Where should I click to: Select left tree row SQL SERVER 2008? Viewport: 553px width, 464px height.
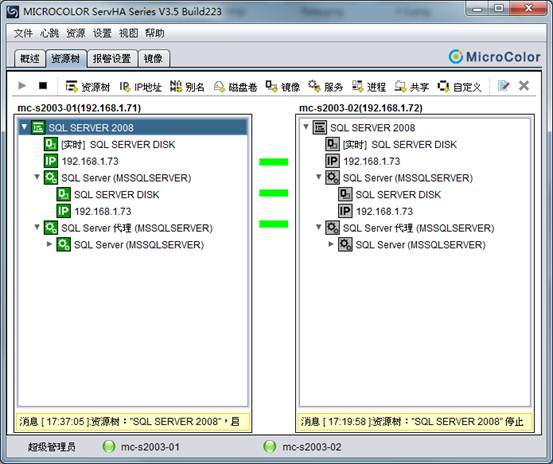[x=133, y=128]
